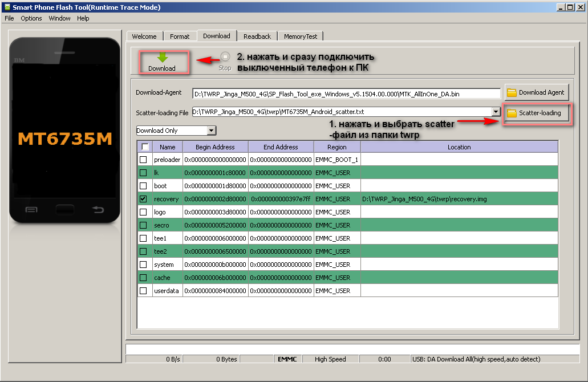Enable the userdata partition checkbox
The height and width of the screenshot is (382, 588).
143,291
